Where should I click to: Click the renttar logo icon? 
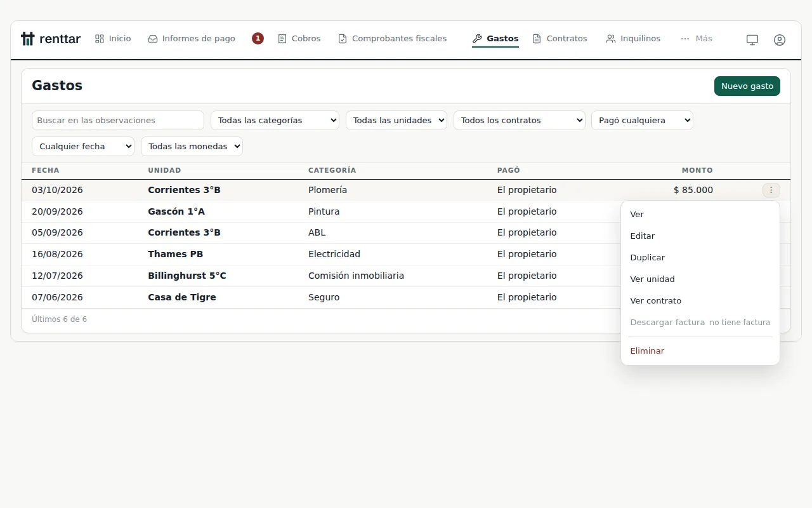27,39
